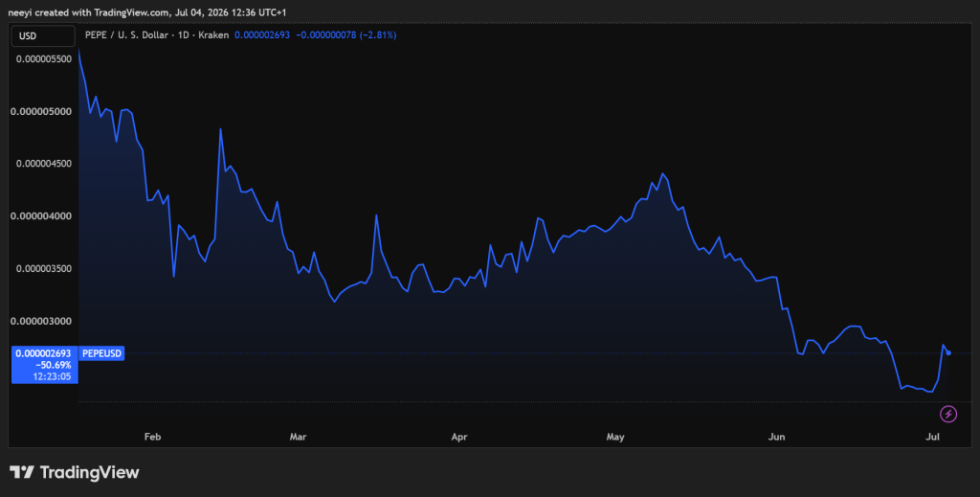Click the TradingView wordmark text
980x497 pixels.
89,473
